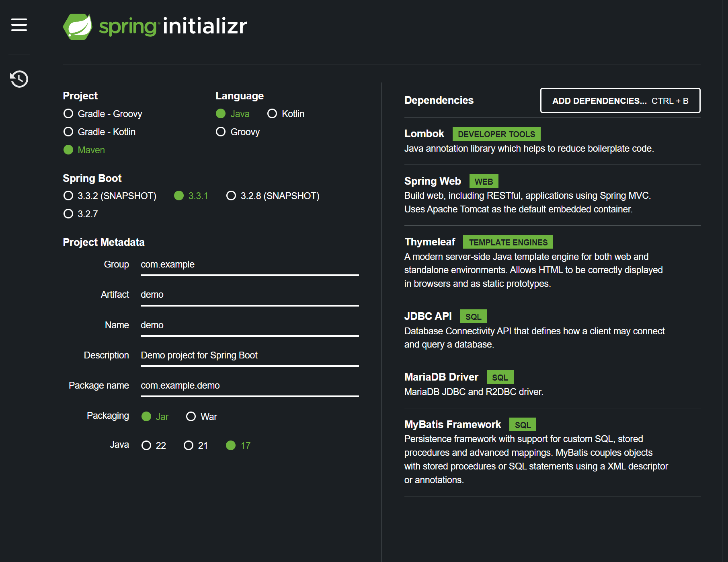This screenshot has width=728, height=562.
Task: Click the Spring Web dependency entry
Action: (433, 181)
